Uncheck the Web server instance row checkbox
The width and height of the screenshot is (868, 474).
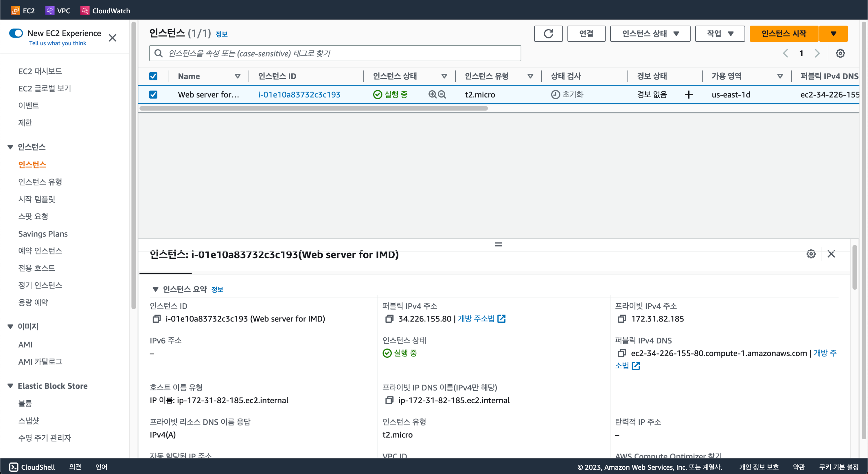pyautogui.click(x=153, y=94)
